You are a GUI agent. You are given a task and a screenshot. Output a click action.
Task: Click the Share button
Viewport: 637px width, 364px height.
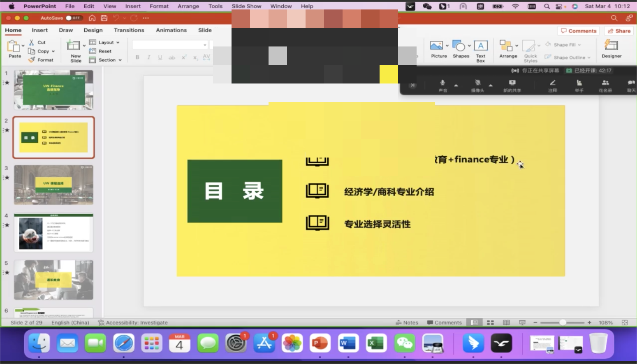pos(619,31)
